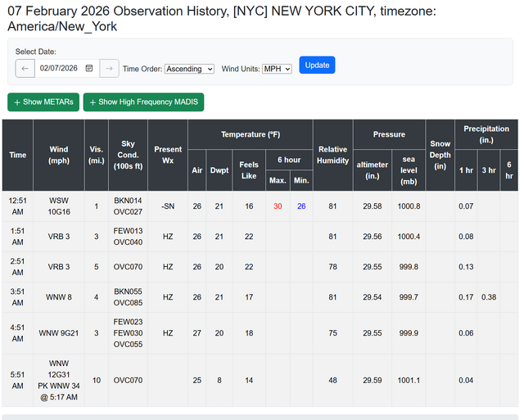Expand Show High Frequency MADIS
The width and height of the screenshot is (524, 420).
point(143,102)
